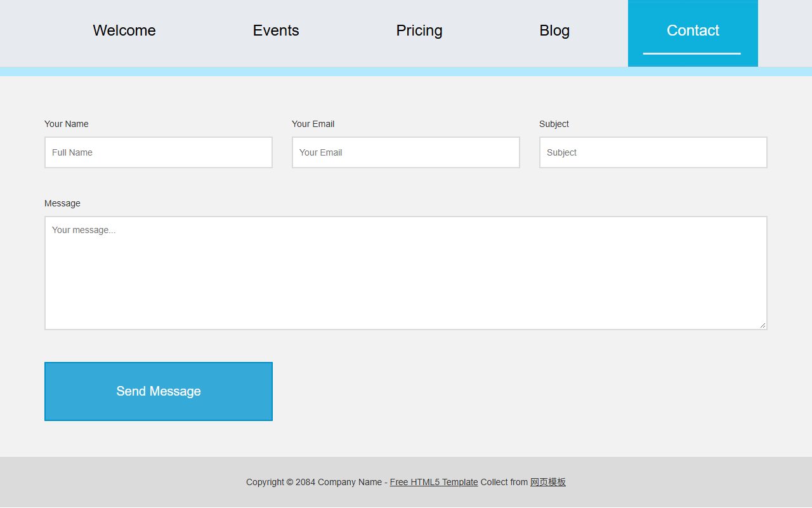Image resolution: width=812 pixels, height=508 pixels.
Task: Open the Pricing nav link
Action: point(419,30)
